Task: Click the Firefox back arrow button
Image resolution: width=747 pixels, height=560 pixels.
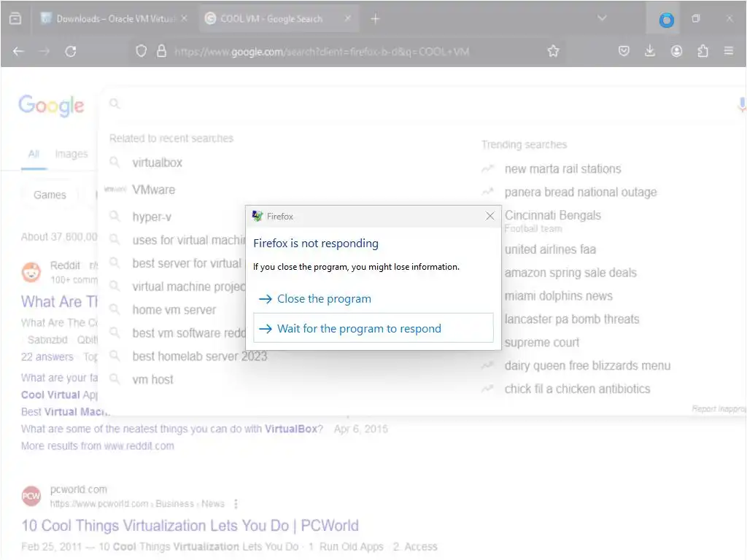Action: 18,51
